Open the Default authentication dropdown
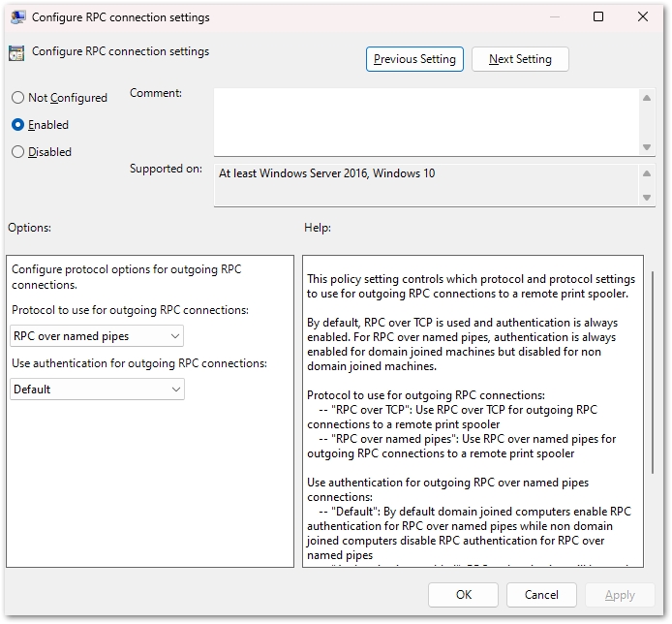 97,390
